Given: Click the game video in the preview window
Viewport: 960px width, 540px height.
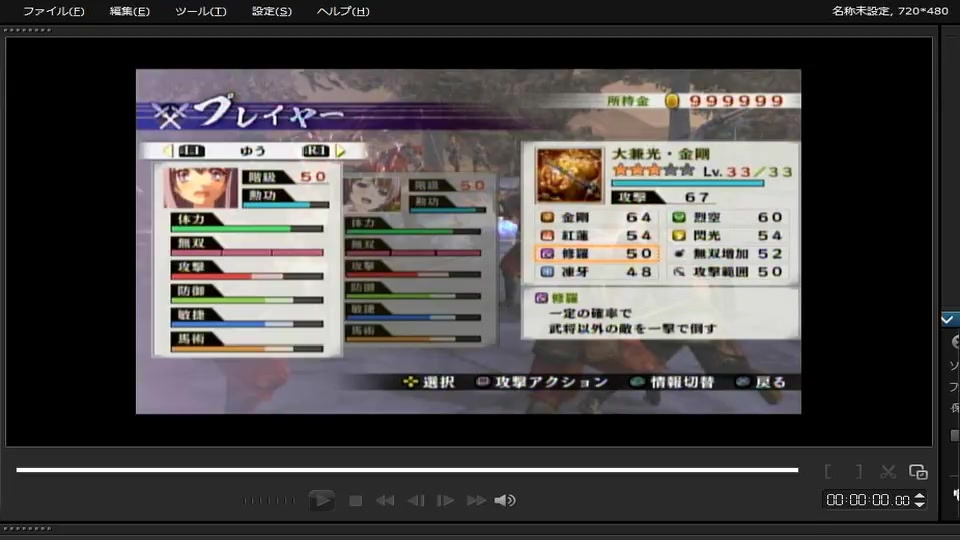Looking at the screenshot, I should 468,241.
